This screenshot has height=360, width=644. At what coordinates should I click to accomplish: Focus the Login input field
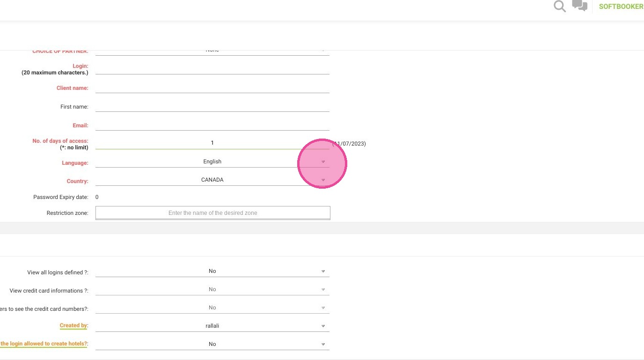click(x=212, y=68)
